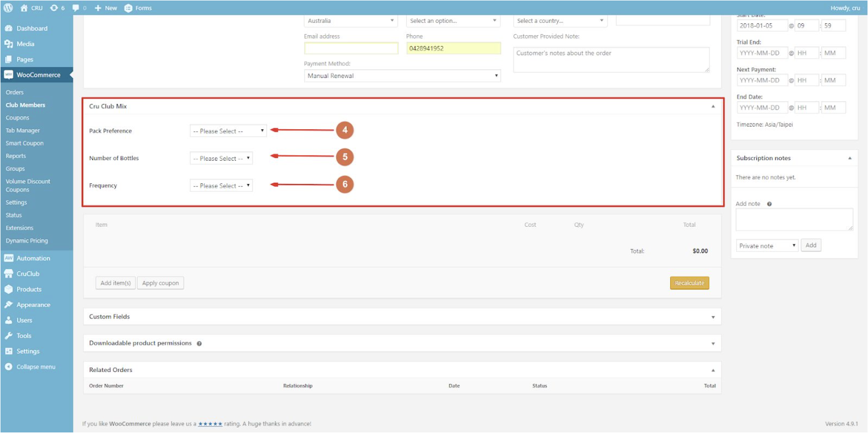Collapse the Related Orders panel
Screen dimensions: 868x434
point(713,370)
